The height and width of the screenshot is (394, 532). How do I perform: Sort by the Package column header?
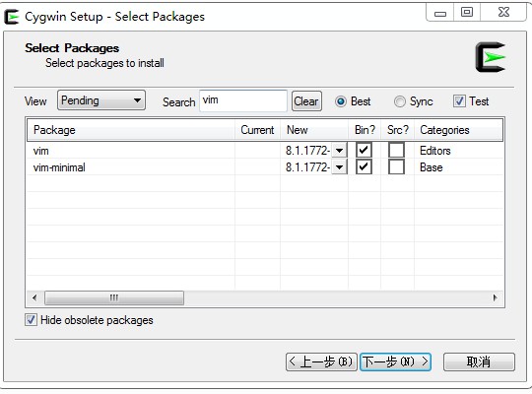pos(131,130)
